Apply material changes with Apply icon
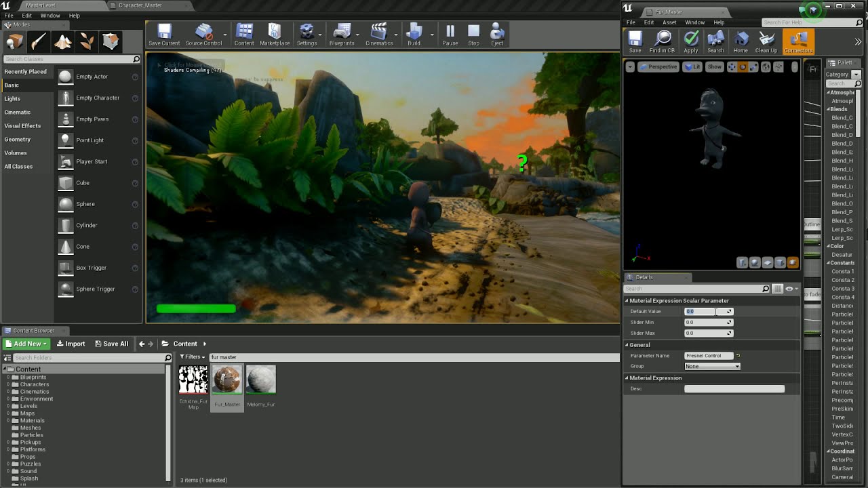The image size is (868, 488). [x=691, y=41]
